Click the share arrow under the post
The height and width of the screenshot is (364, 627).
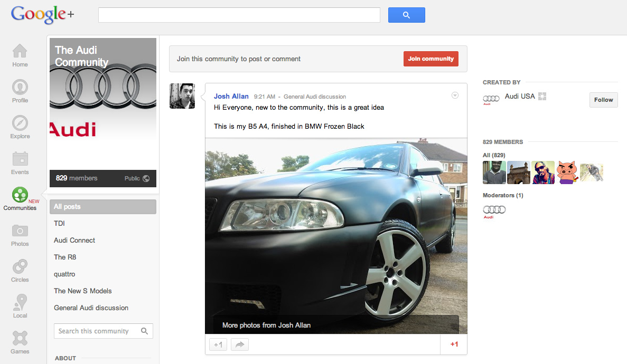[239, 344]
